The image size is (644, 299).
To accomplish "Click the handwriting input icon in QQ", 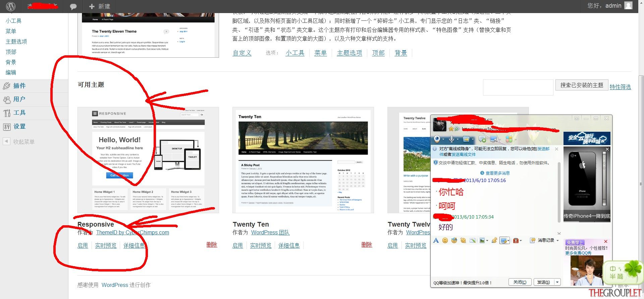I will pyautogui.click(x=473, y=240).
